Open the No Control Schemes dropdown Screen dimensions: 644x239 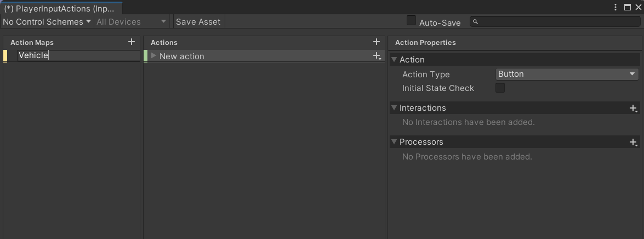tap(47, 22)
